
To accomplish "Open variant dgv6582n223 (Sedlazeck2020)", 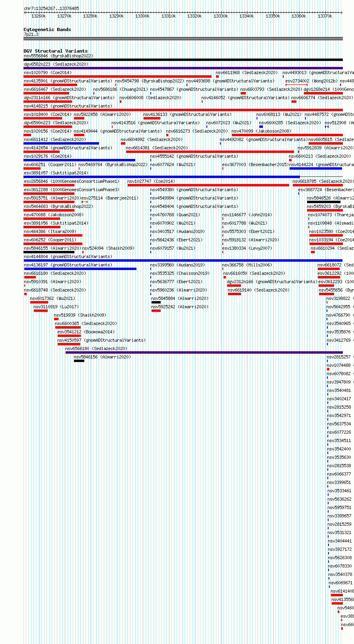I will 56,64.
